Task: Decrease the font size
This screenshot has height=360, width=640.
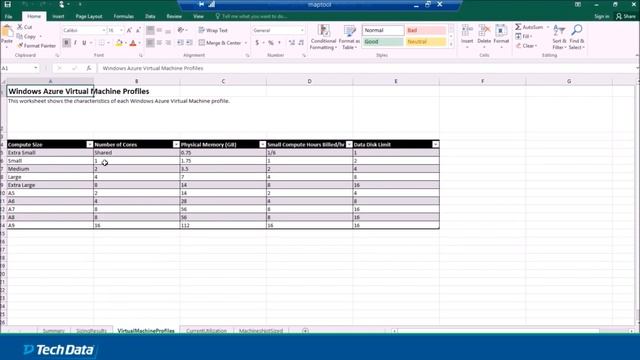Action: [x=138, y=30]
